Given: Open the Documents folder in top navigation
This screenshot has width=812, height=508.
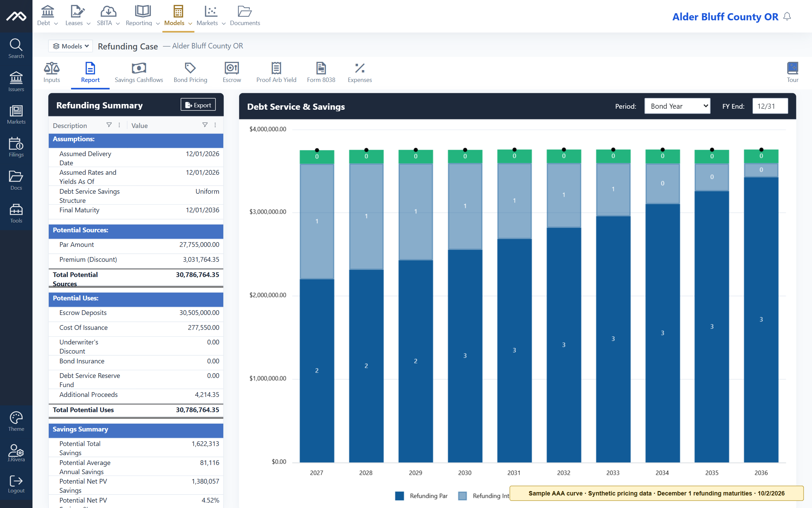Looking at the screenshot, I should click(x=245, y=16).
